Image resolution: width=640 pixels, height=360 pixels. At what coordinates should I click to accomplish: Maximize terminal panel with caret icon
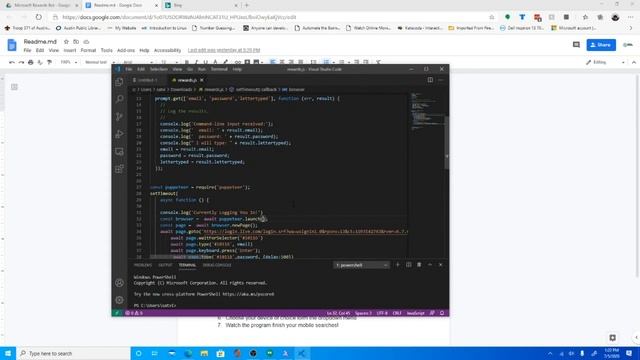[x=430, y=265]
